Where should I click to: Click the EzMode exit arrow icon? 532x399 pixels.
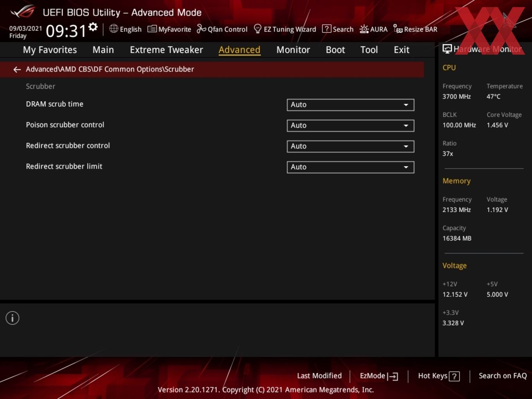(393, 376)
